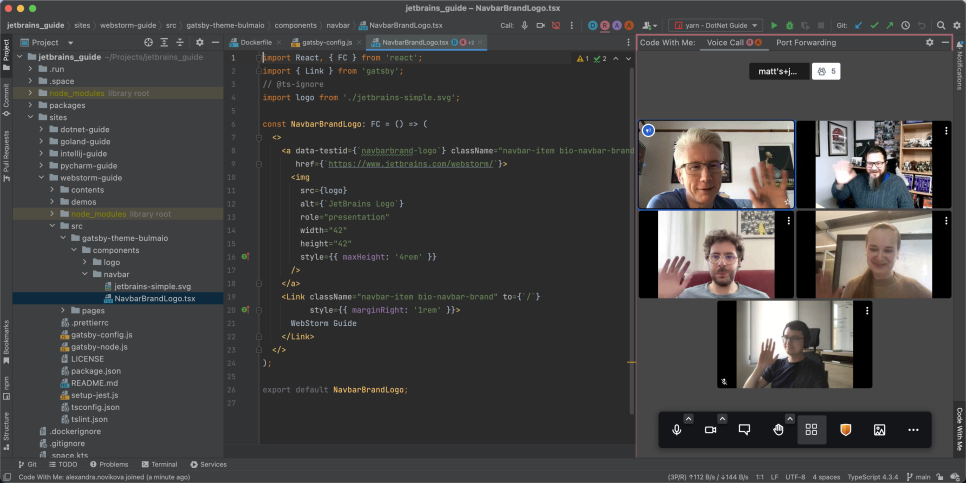The height and width of the screenshot is (483, 966).
Task: Expand the .run folder
Action: (x=30, y=69)
